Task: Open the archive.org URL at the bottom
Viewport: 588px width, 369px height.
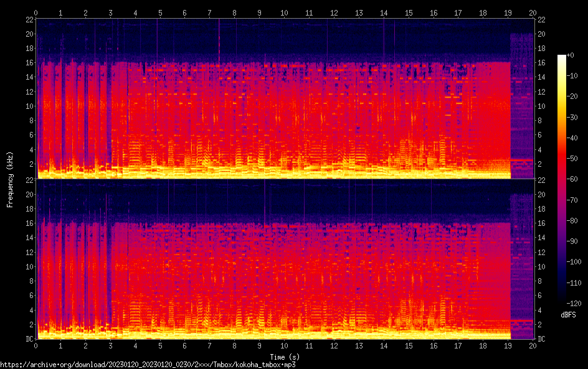Action: point(148,365)
